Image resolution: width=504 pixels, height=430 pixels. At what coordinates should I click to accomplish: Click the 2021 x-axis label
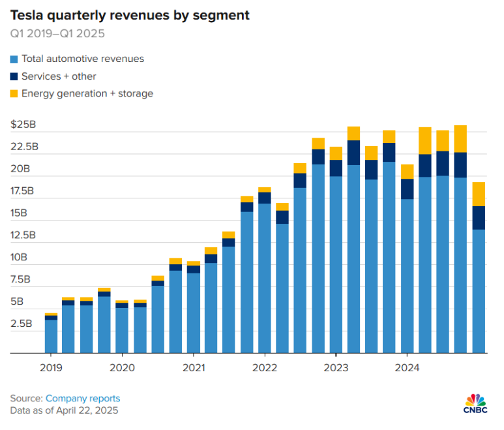point(194,367)
